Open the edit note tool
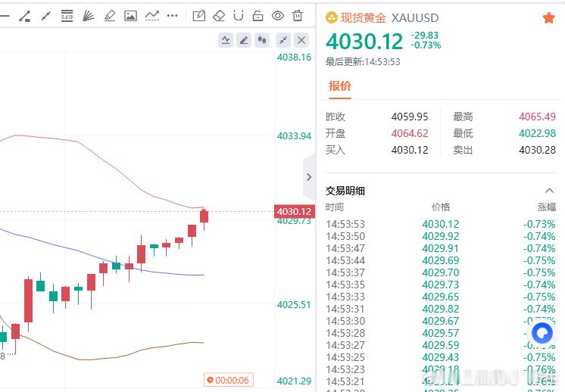Screen dimensions: 565x392 199,16
